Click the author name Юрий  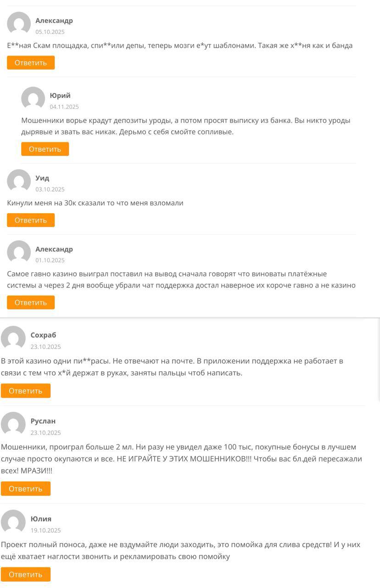(60, 96)
